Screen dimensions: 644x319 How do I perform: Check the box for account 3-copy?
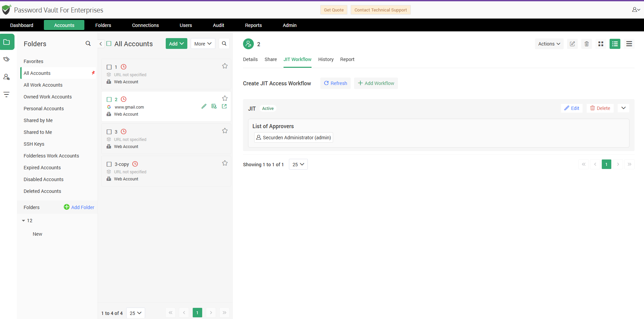[x=109, y=164]
